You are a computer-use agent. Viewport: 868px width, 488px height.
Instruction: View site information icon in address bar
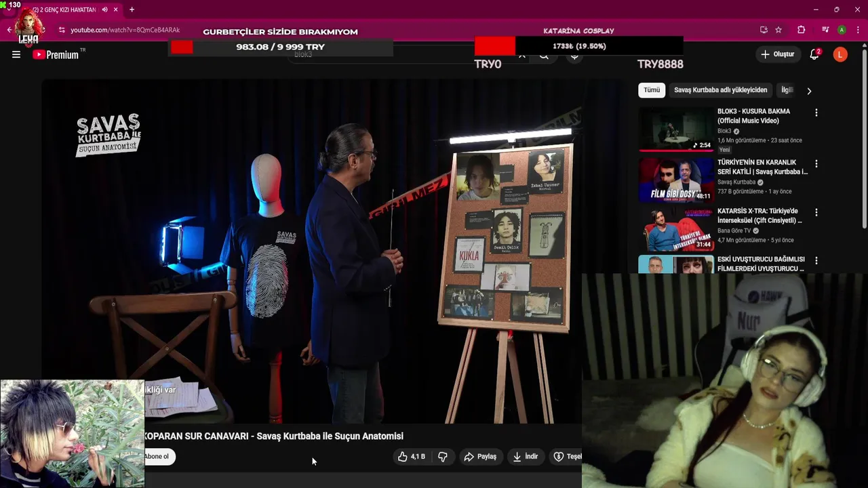62,30
